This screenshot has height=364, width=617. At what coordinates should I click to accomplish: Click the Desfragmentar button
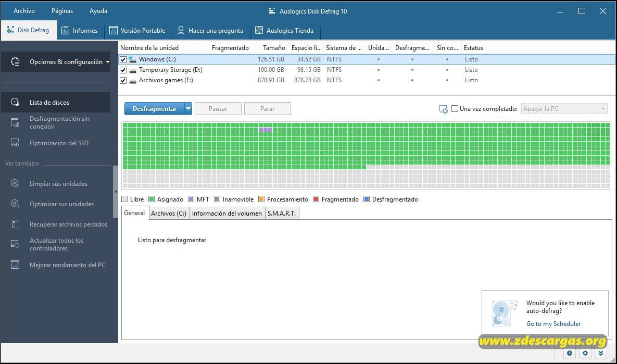pos(154,109)
